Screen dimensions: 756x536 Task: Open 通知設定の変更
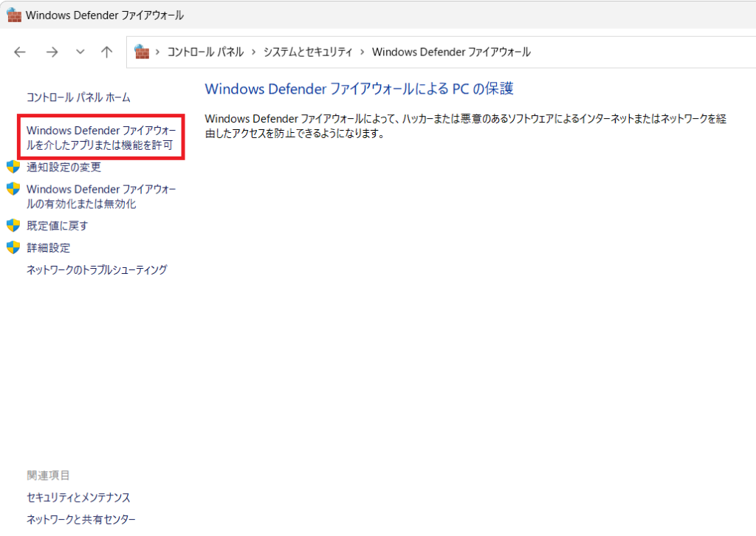[63, 168]
